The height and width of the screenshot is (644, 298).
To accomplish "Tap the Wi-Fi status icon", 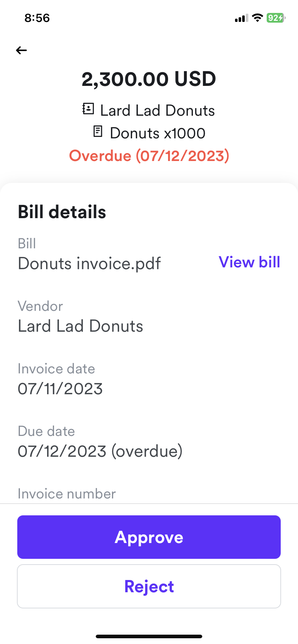I will click(257, 18).
